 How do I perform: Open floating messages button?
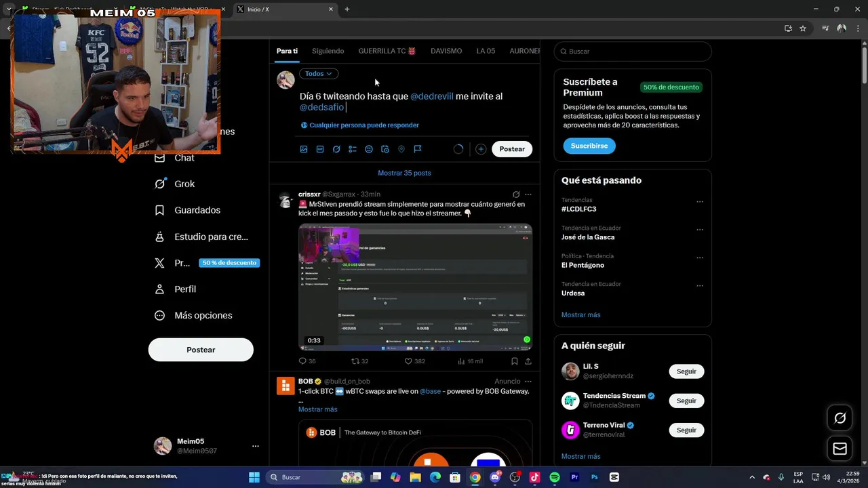coord(840,449)
